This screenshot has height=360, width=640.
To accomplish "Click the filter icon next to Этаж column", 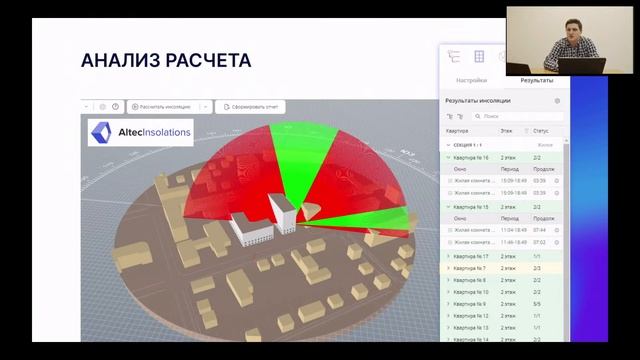I will pyautogui.click(x=526, y=131).
